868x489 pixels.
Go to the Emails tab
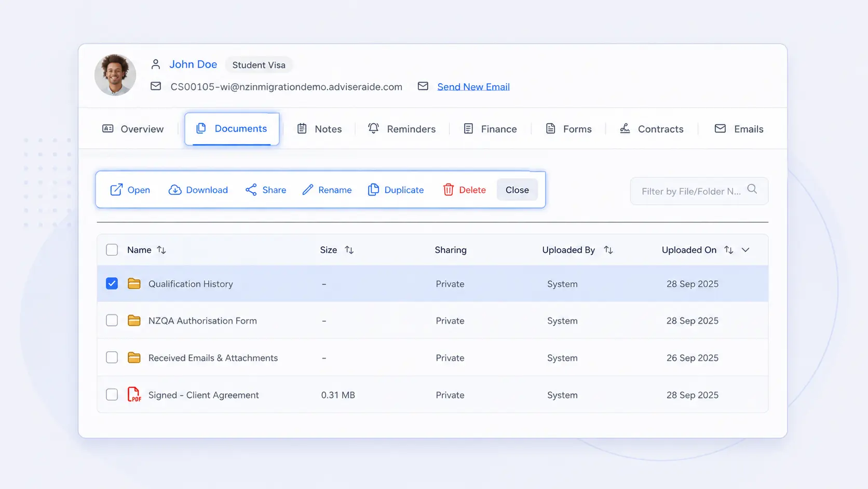[x=739, y=129]
